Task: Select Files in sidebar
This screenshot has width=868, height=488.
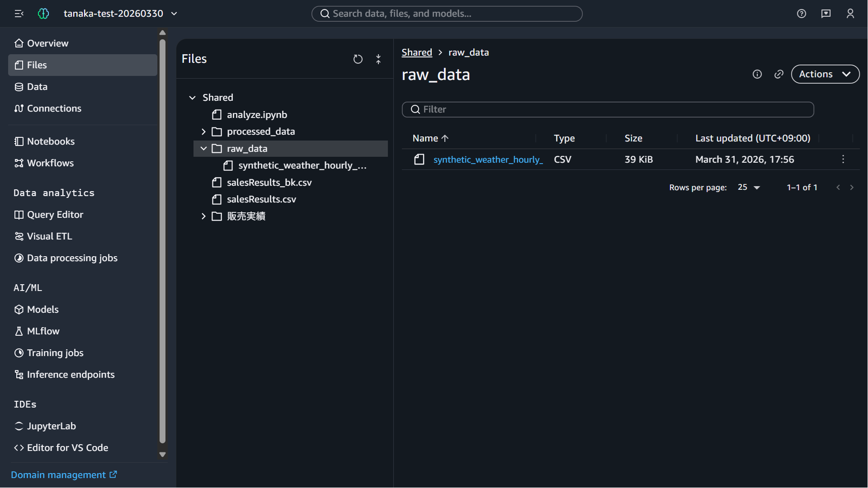Action: click(x=83, y=65)
